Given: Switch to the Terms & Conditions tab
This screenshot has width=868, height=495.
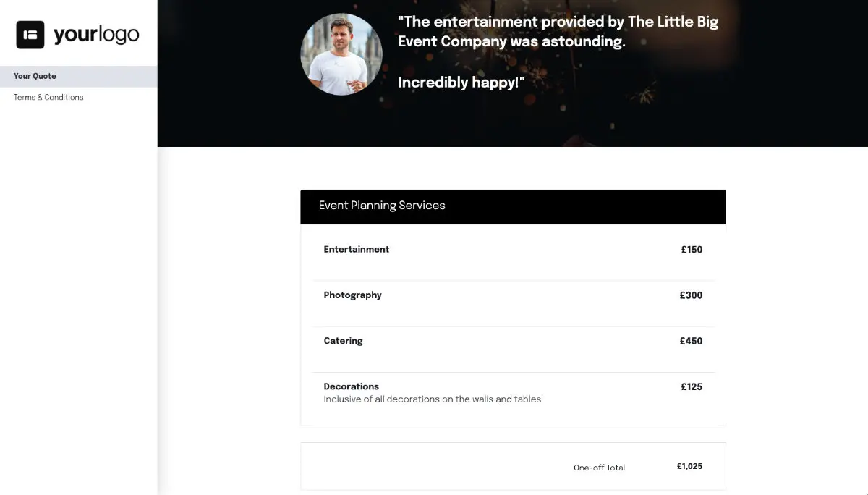Looking at the screenshot, I should 48,97.
